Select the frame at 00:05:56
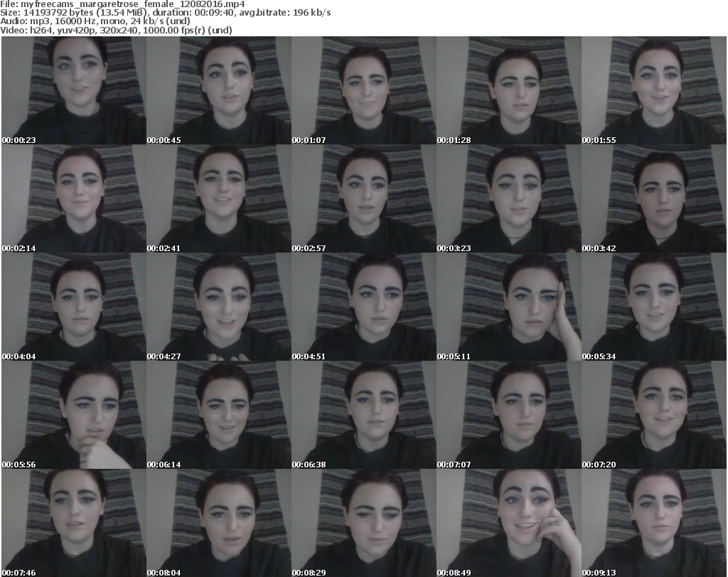This screenshot has width=728, height=577. click(x=74, y=415)
